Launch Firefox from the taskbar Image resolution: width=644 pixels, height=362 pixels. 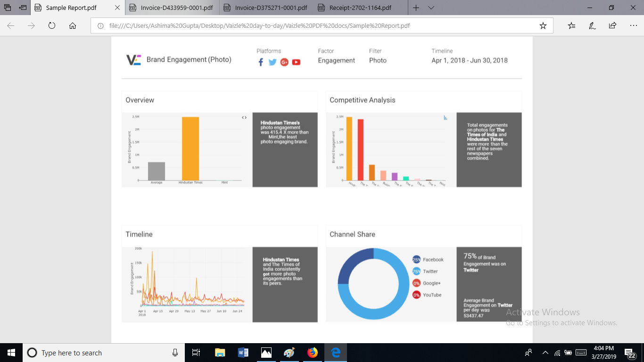(312, 353)
